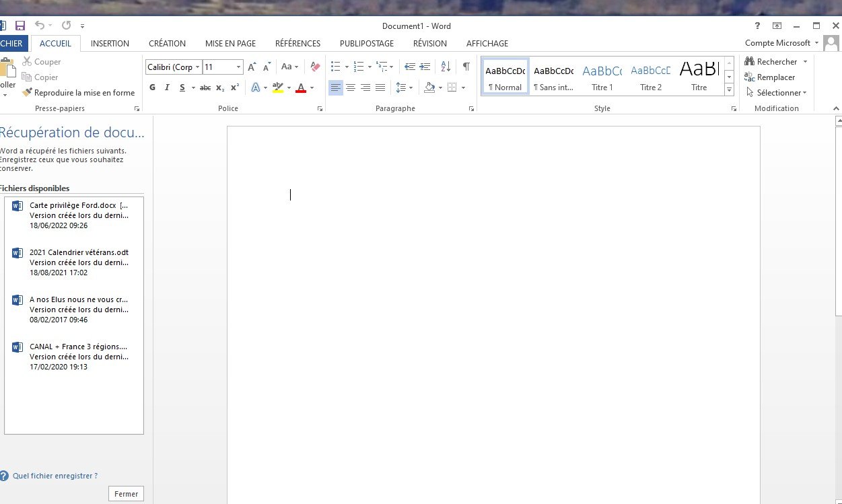
Task: Clear all formatting with the eraser icon
Action: click(x=315, y=67)
